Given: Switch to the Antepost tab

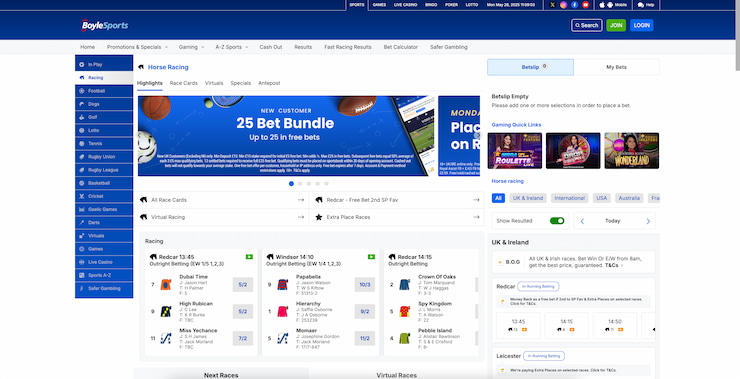Looking at the screenshot, I should [x=269, y=83].
